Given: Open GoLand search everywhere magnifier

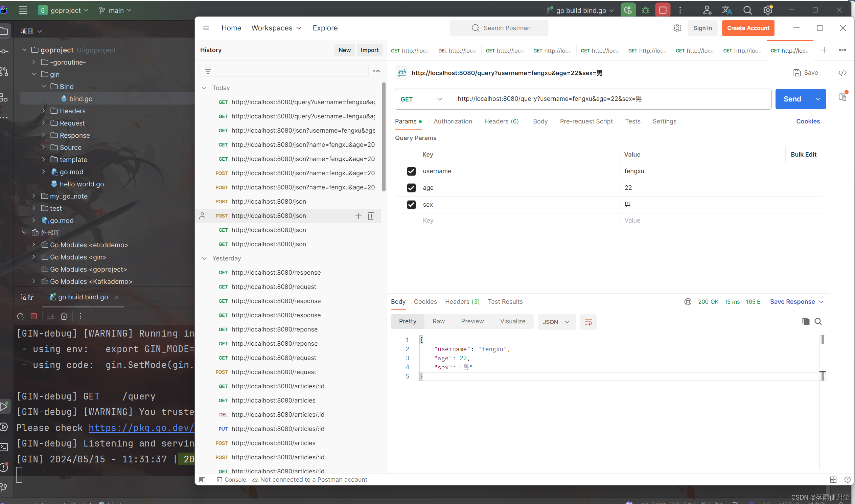Looking at the screenshot, I should (747, 10).
